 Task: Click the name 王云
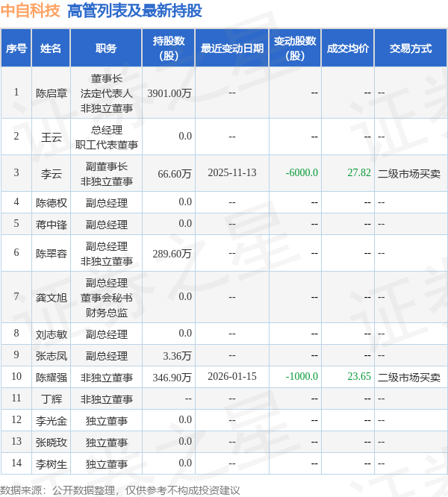click(x=52, y=137)
